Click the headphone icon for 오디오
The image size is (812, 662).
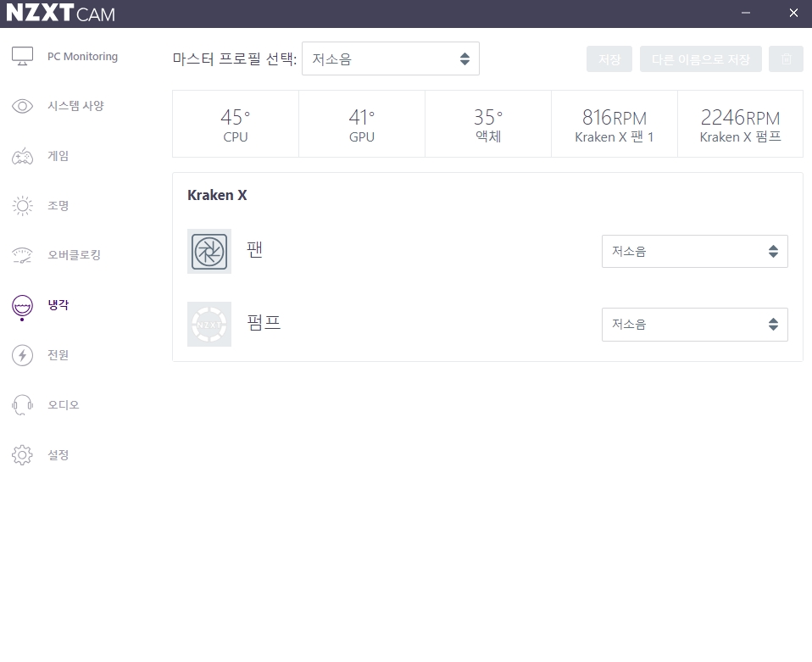point(22,405)
